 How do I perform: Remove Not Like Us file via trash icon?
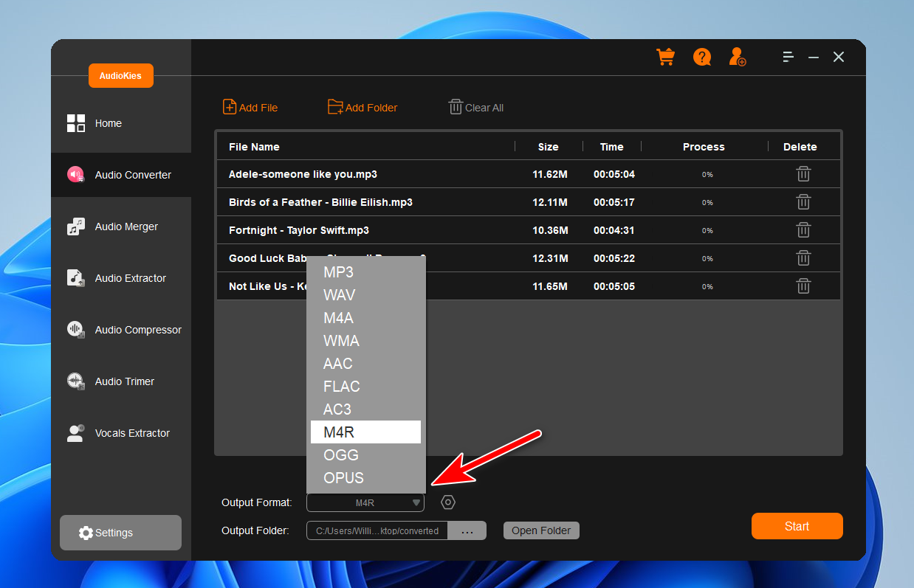[x=803, y=286]
